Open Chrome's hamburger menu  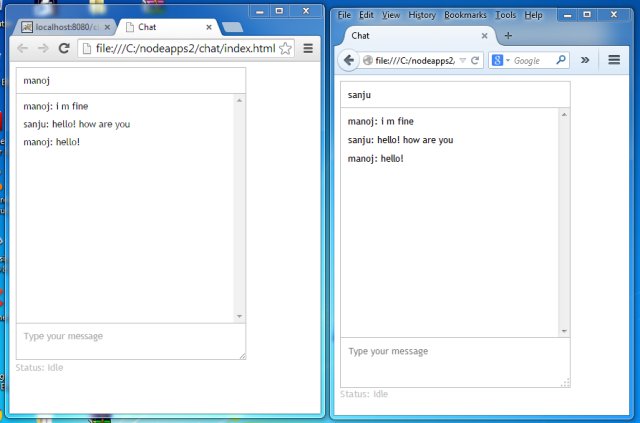coord(308,49)
